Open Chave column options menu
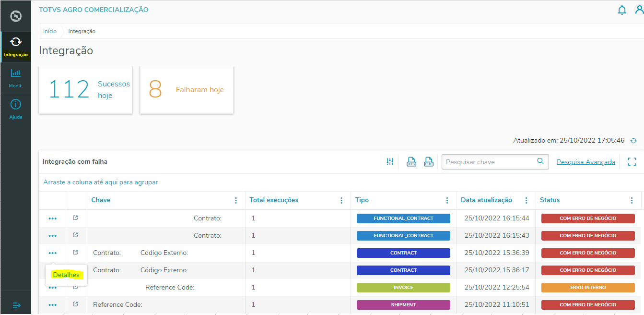The image size is (644, 315). click(236, 200)
